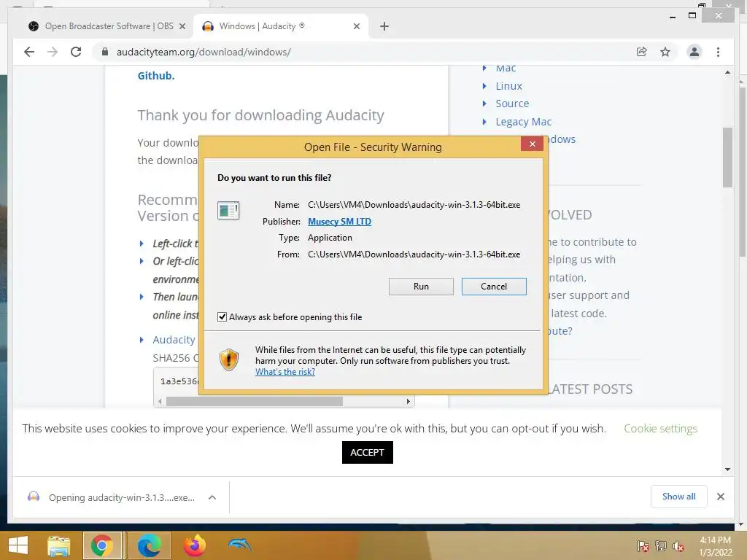Image resolution: width=747 pixels, height=560 pixels.
Task: Click the share page icon in address bar
Action: tap(642, 52)
